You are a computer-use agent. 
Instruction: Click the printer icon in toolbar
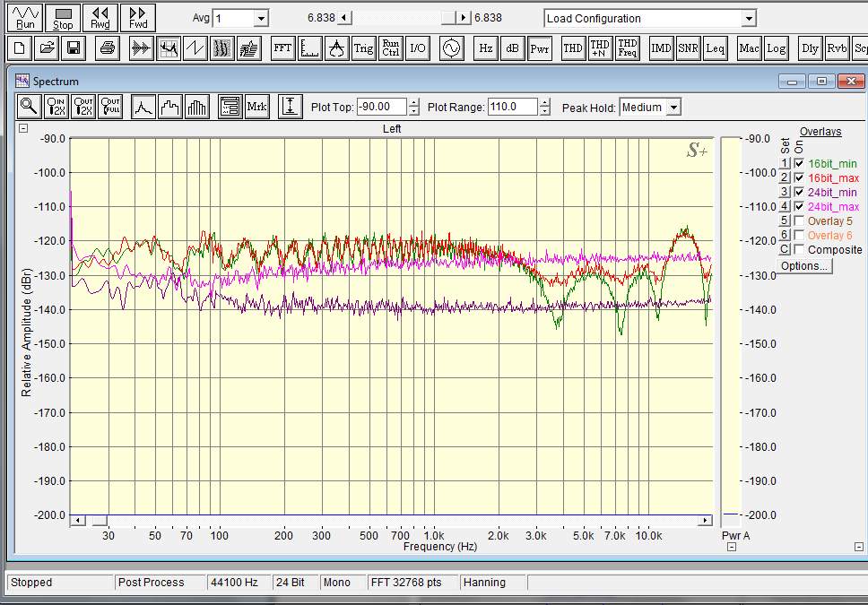tap(108, 48)
